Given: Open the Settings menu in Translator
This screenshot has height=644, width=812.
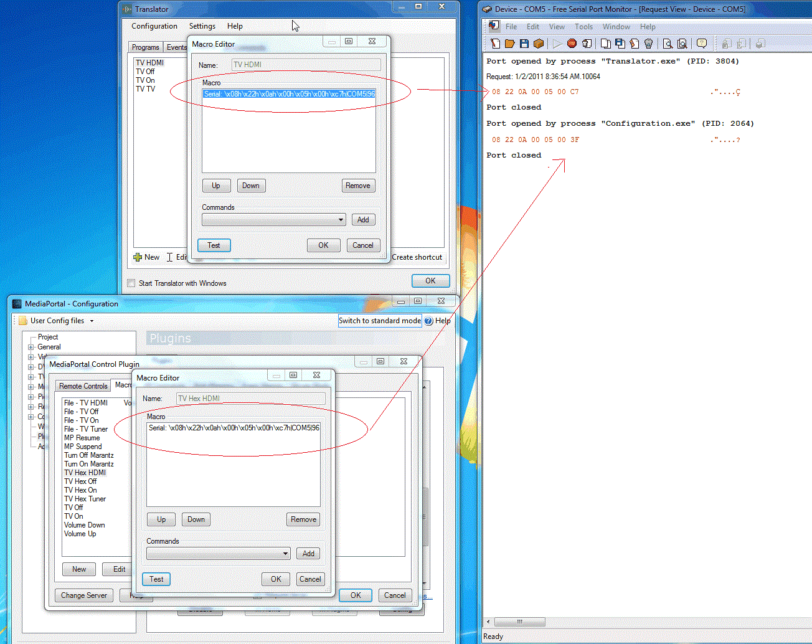Looking at the screenshot, I should (x=202, y=26).
